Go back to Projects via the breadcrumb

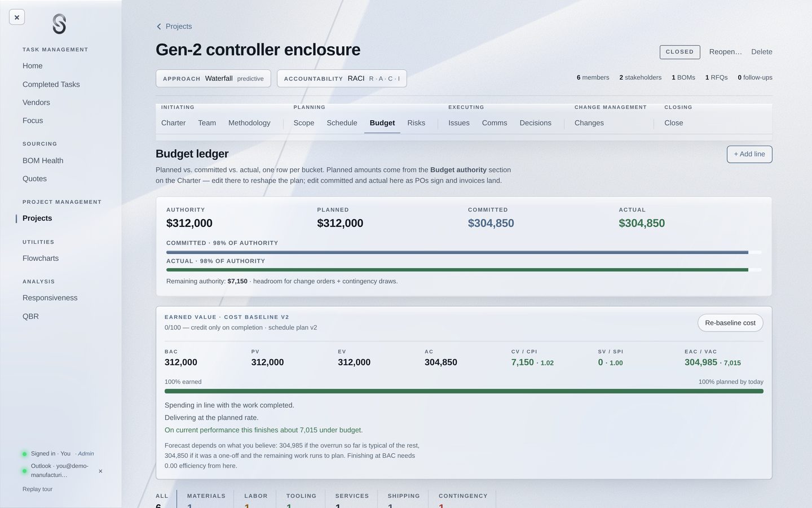(x=179, y=27)
